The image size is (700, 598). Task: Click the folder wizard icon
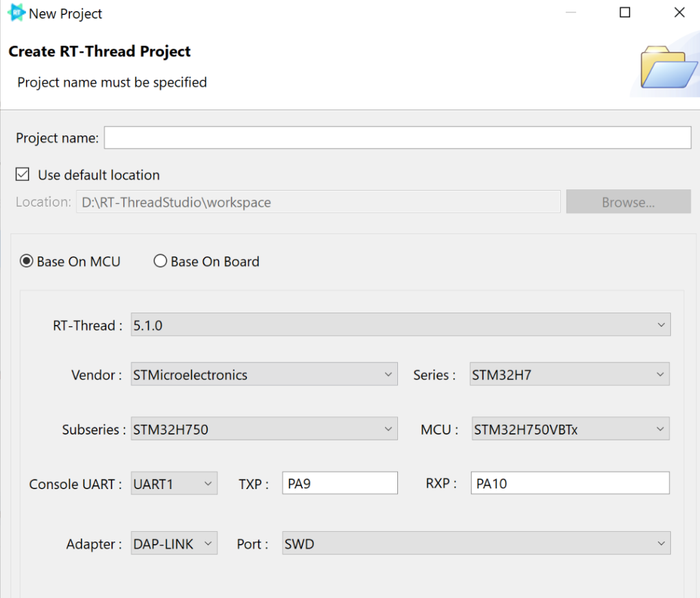coord(669,68)
